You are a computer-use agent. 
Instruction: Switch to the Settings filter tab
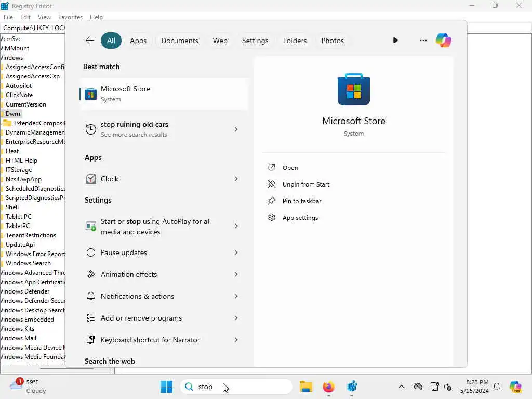pyautogui.click(x=255, y=41)
